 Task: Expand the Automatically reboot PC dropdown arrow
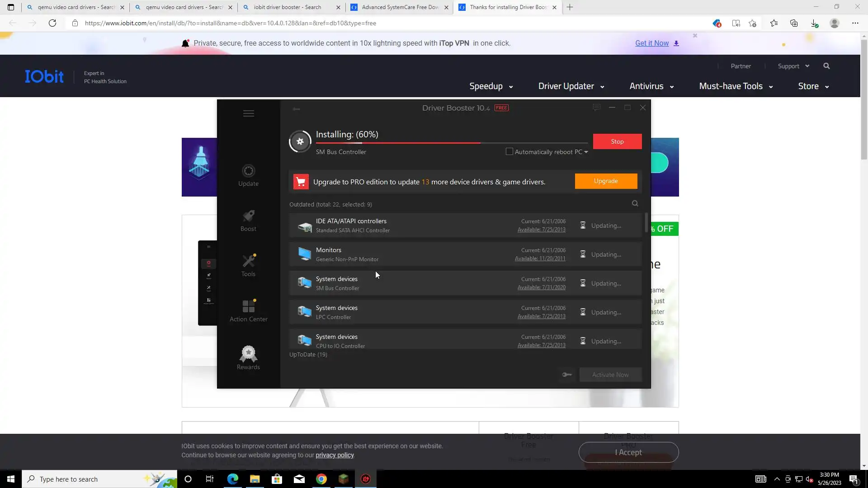click(586, 152)
